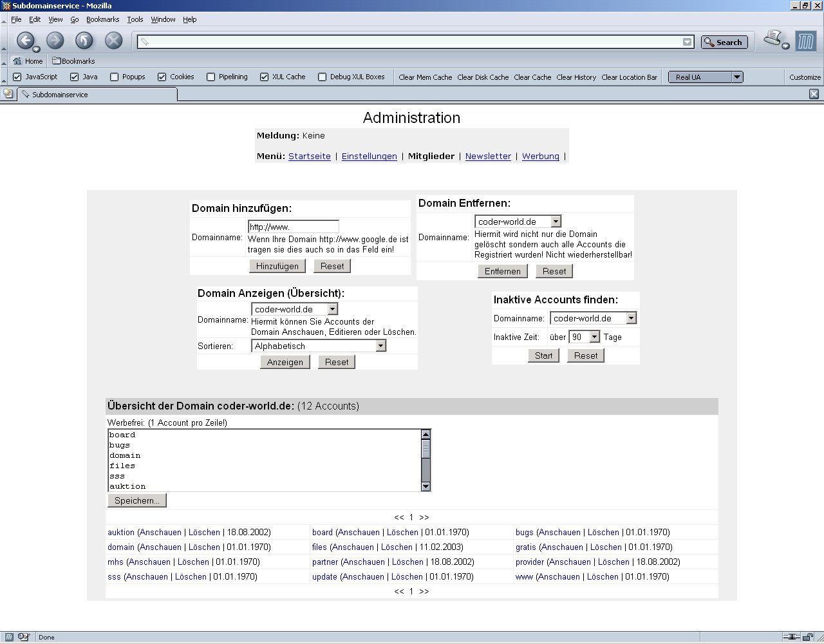Click the Mozilla throbber logo
The width and height of the screenshot is (824, 644).
coord(805,41)
